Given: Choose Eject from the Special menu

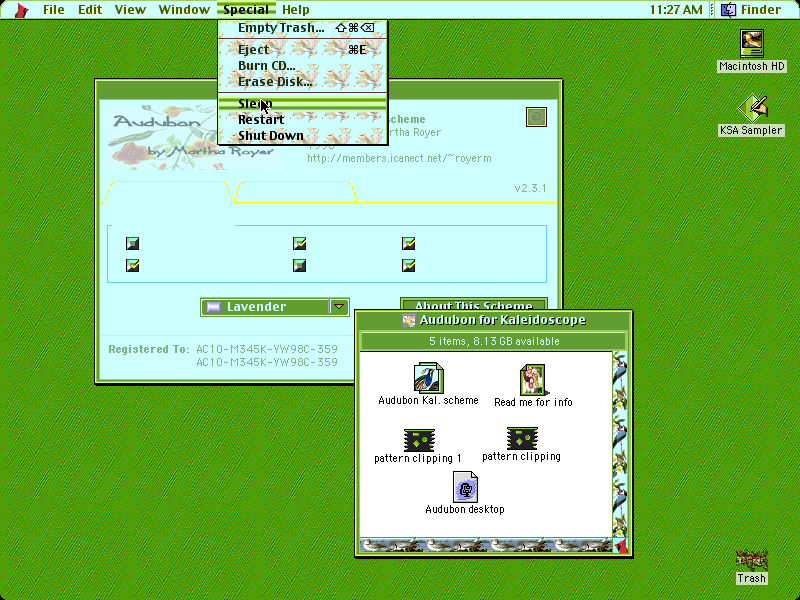Looking at the screenshot, I should tap(303, 49).
